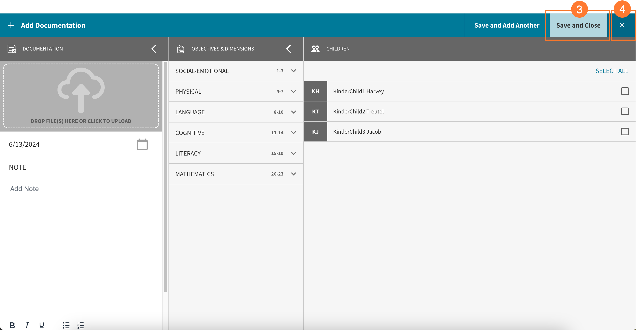
Task: Expand the LITERACY objectives section
Action: (294, 153)
